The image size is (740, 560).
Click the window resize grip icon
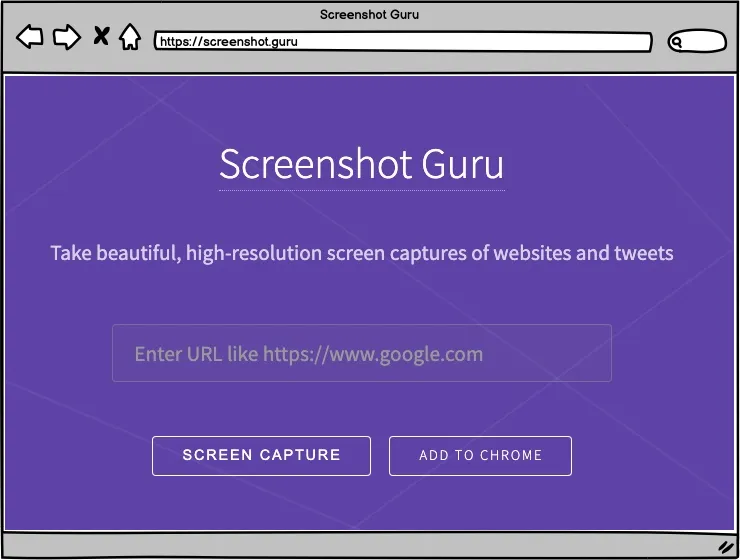(x=725, y=546)
